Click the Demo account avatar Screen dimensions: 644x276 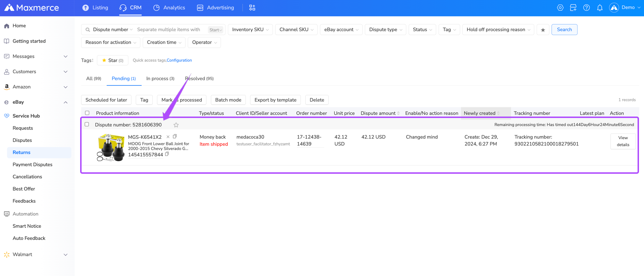[614, 8]
